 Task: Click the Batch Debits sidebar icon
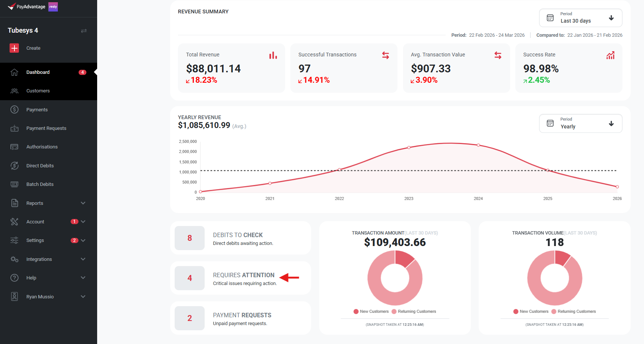[x=14, y=184]
